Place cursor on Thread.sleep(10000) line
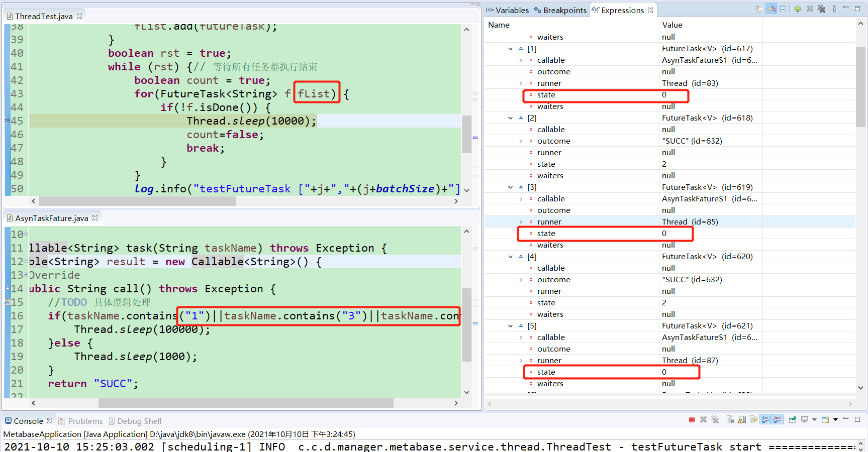The height and width of the screenshot is (452, 868). click(251, 121)
